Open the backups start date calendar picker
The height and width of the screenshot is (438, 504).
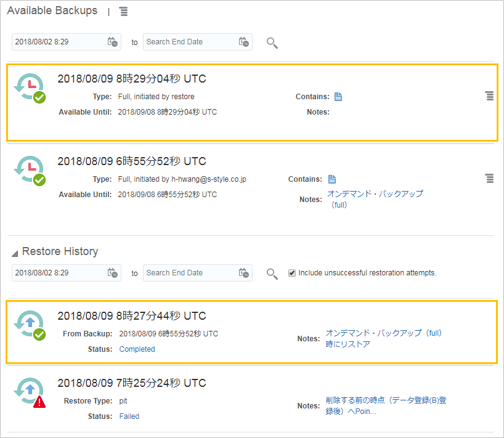tap(113, 42)
